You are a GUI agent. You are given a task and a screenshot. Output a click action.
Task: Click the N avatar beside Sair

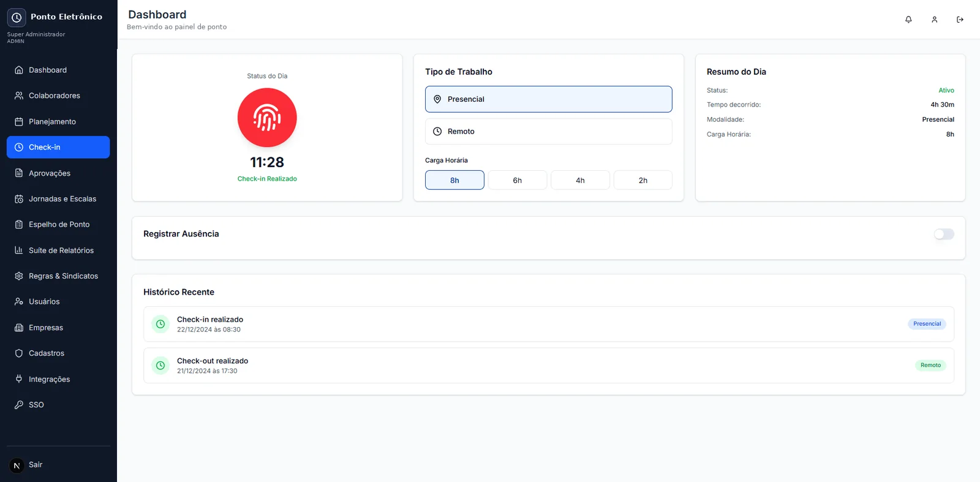(17, 465)
